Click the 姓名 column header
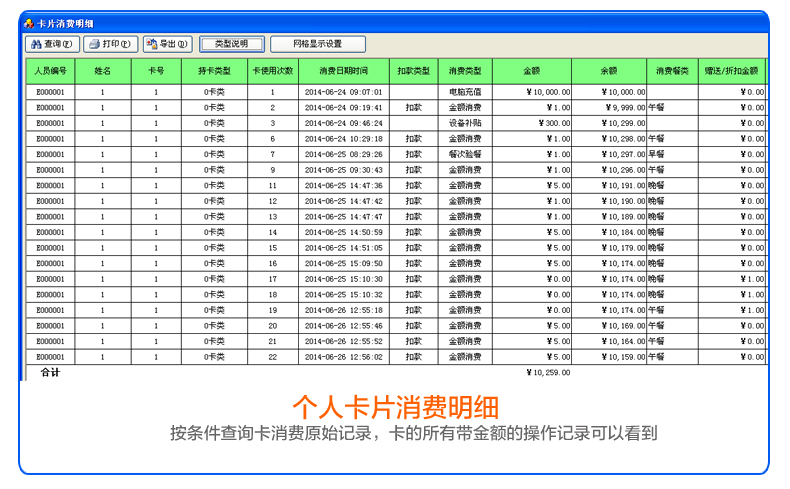This screenshot has height=489, width=790. [102, 71]
